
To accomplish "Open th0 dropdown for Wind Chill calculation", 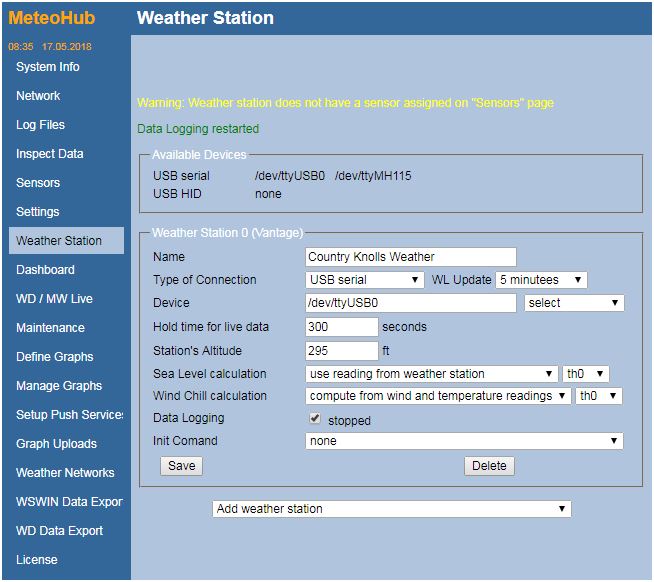I will click(x=599, y=396).
